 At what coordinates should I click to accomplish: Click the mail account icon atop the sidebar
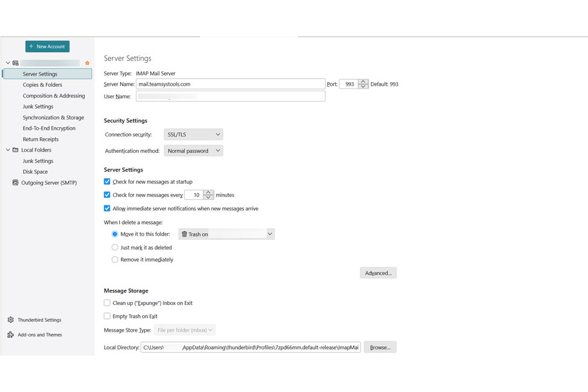click(x=15, y=62)
